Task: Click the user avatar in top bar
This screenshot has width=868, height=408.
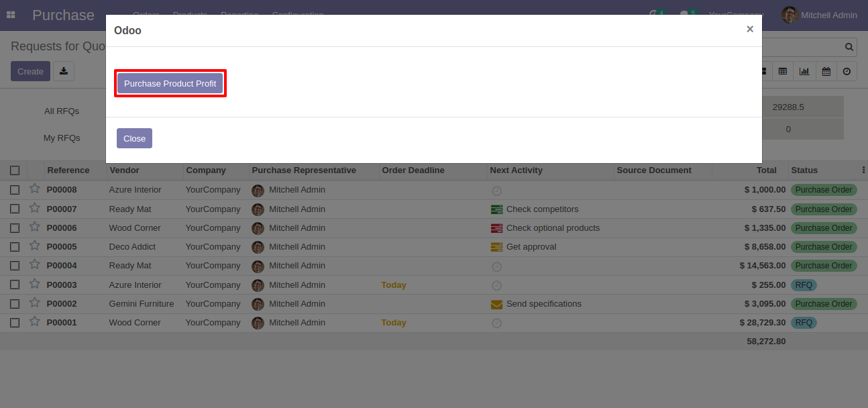Action: [790, 15]
